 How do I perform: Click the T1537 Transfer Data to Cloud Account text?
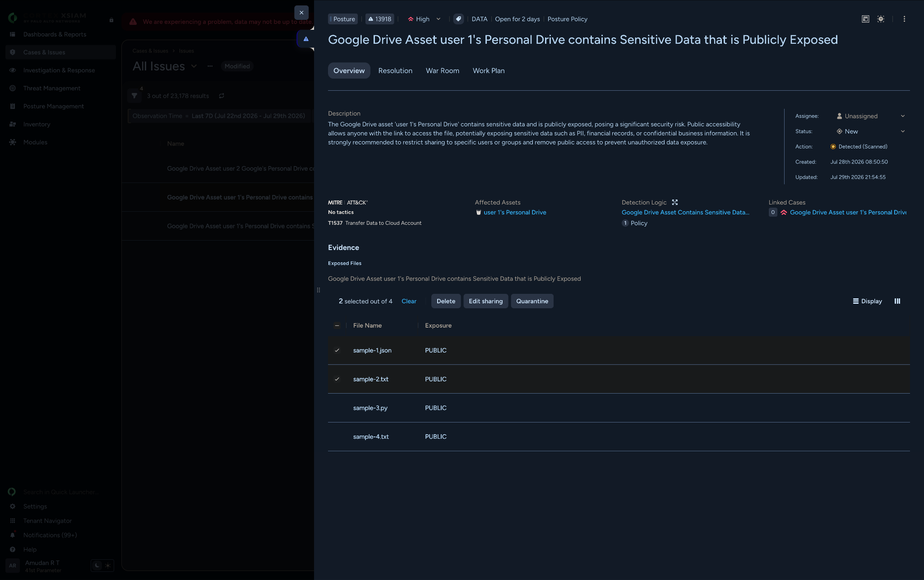pos(374,223)
